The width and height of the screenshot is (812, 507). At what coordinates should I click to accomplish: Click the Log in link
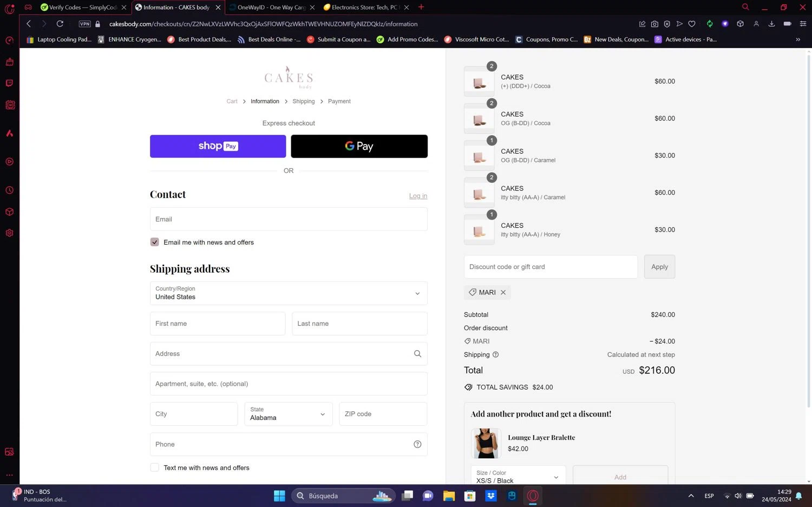418,196
